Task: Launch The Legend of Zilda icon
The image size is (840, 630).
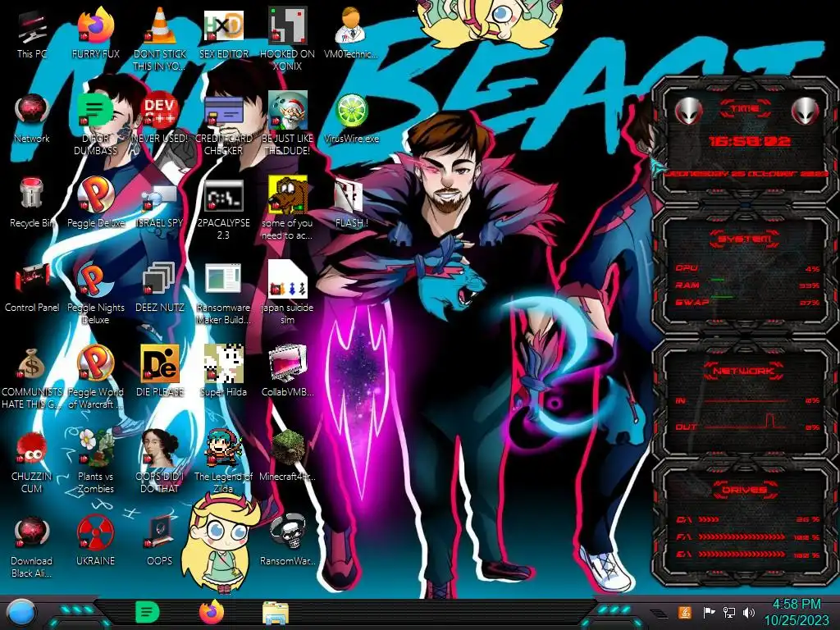Action: click(x=223, y=462)
